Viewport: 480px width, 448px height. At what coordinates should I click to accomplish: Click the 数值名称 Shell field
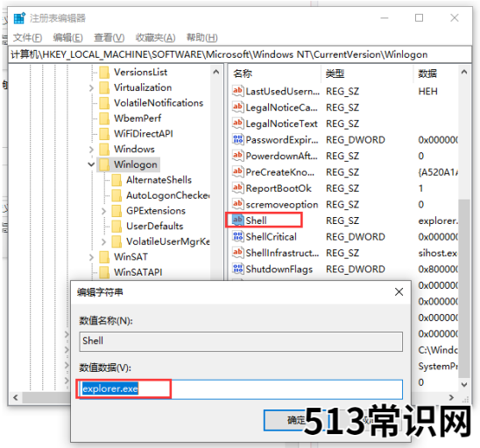[241, 341]
